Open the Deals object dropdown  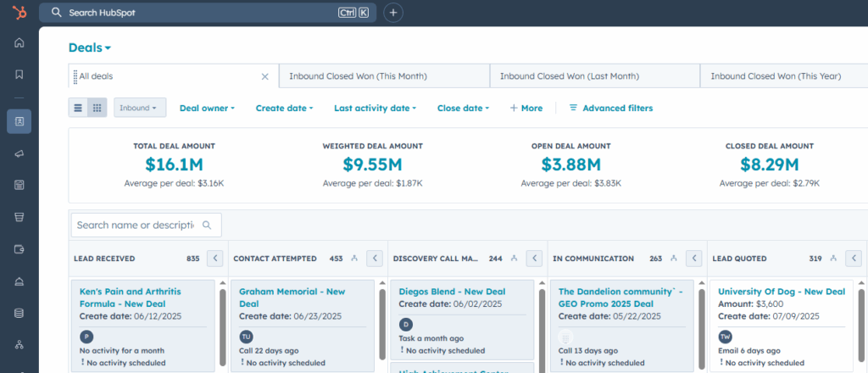pyautogui.click(x=90, y=47)
